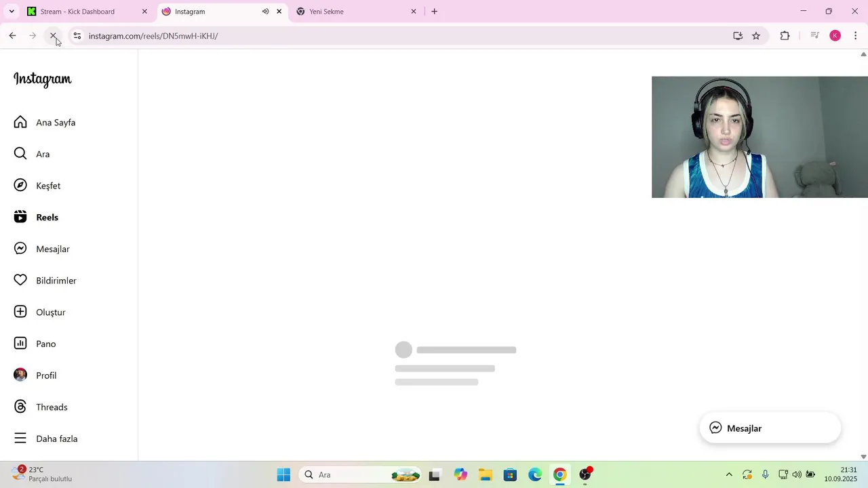Select the Reels icon in sidebar
The width and height of the screenshot is (868, 488).
coord(20,217)
